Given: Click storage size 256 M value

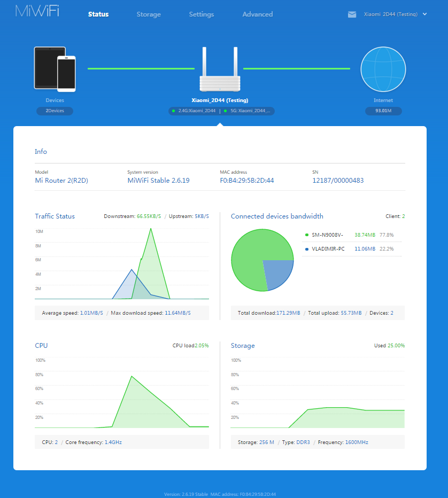Looking at the screenshot, I should point(267,442).
